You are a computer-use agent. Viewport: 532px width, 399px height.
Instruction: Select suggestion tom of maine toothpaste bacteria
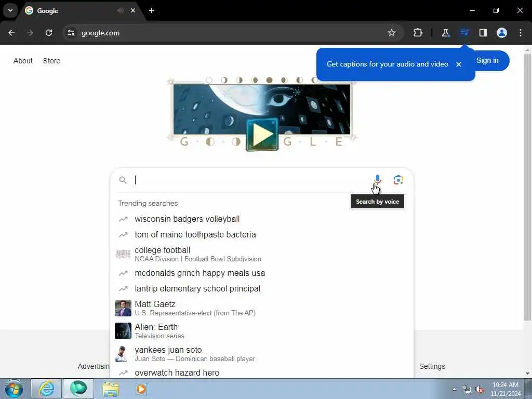262,235
